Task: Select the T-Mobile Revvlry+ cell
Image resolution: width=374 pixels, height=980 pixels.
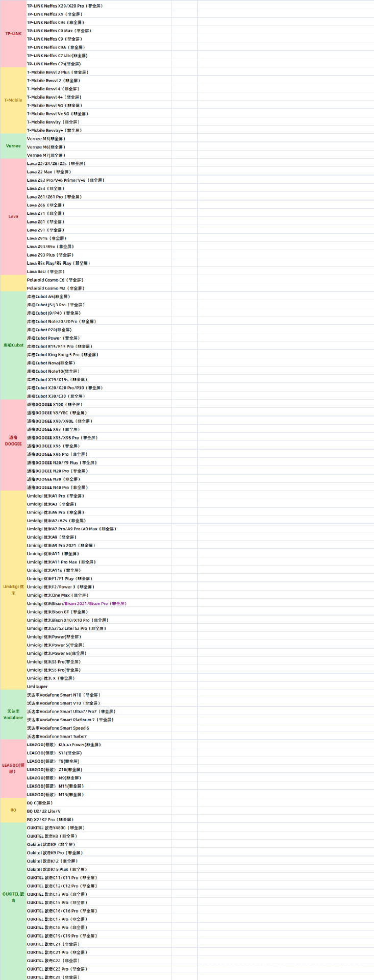Action: (99, 131)
